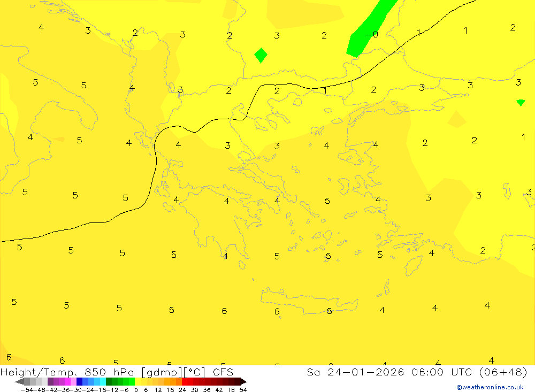Pick the brightest green legend swatch
Screen dimensions: 535x392
(132, 382)
